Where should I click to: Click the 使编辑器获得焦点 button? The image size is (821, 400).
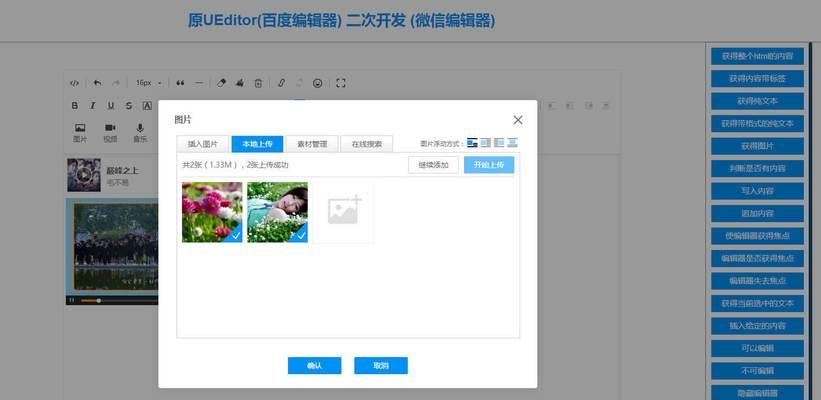click(x=757, y=236)
